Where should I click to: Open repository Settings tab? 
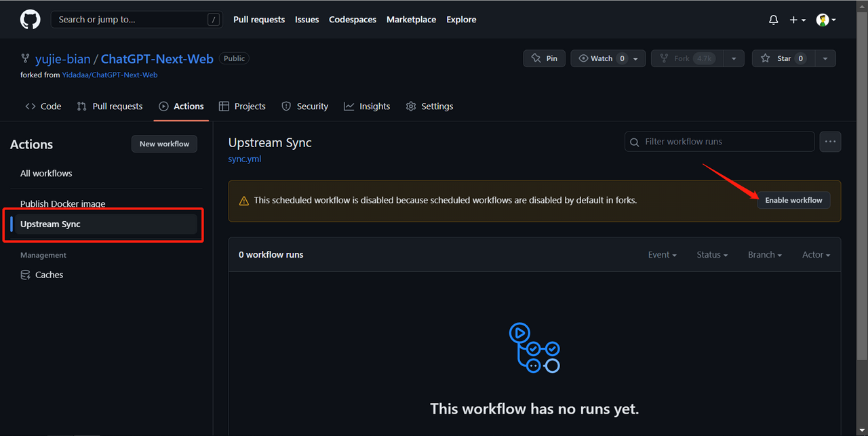429,106
